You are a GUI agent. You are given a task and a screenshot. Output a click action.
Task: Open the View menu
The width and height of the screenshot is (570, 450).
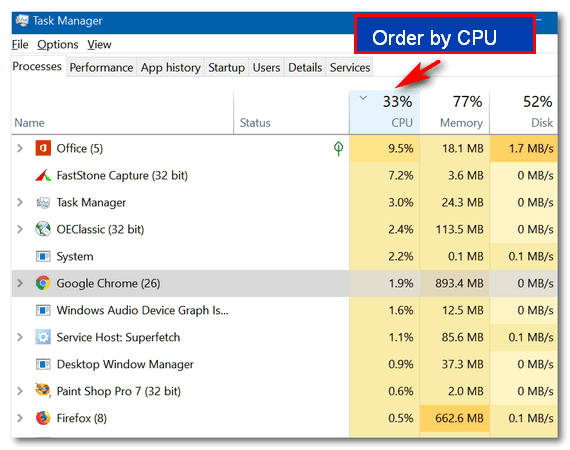point(99,45)
